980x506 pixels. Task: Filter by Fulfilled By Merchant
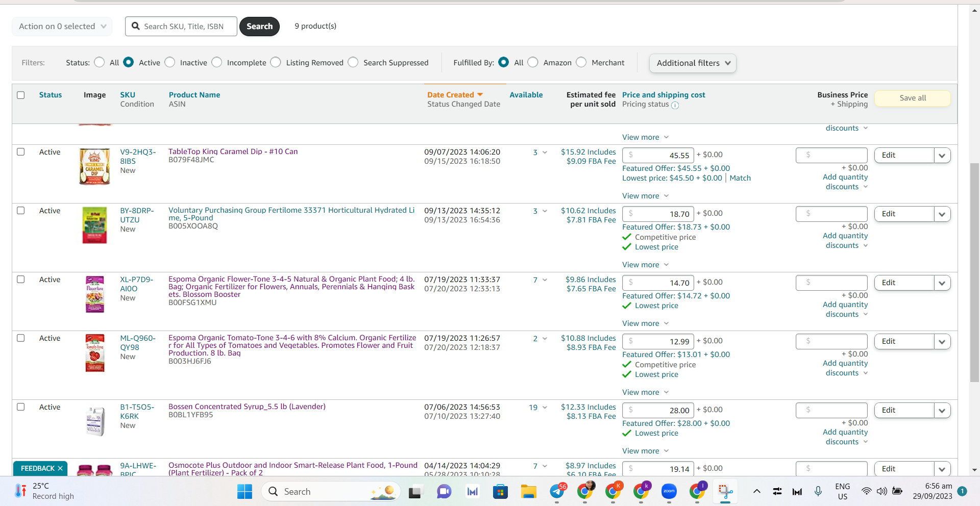(x=581, y=62)
